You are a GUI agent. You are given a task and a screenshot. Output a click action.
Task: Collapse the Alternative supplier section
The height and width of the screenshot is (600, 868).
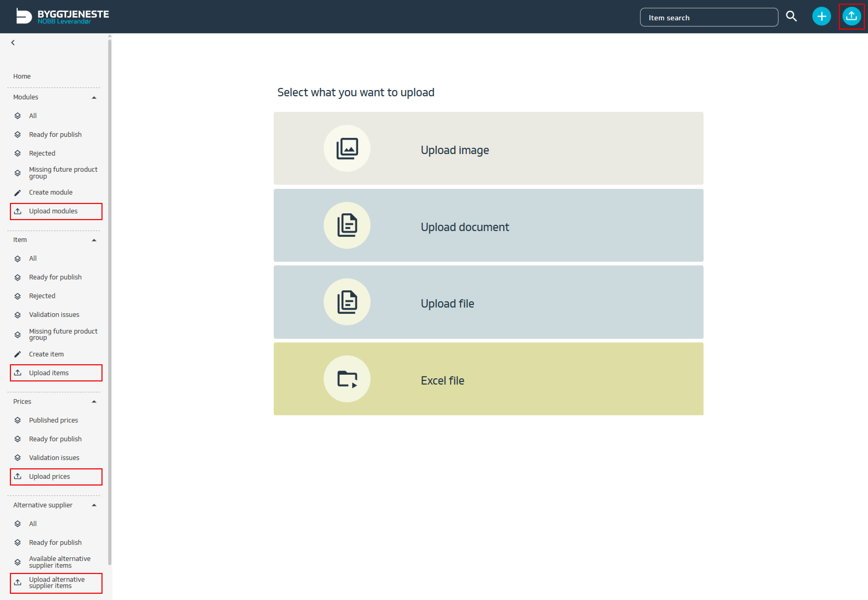94,505
